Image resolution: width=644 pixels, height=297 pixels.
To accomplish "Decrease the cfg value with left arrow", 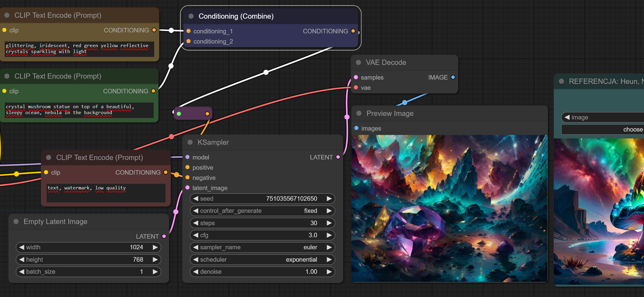I will [196, 235].
